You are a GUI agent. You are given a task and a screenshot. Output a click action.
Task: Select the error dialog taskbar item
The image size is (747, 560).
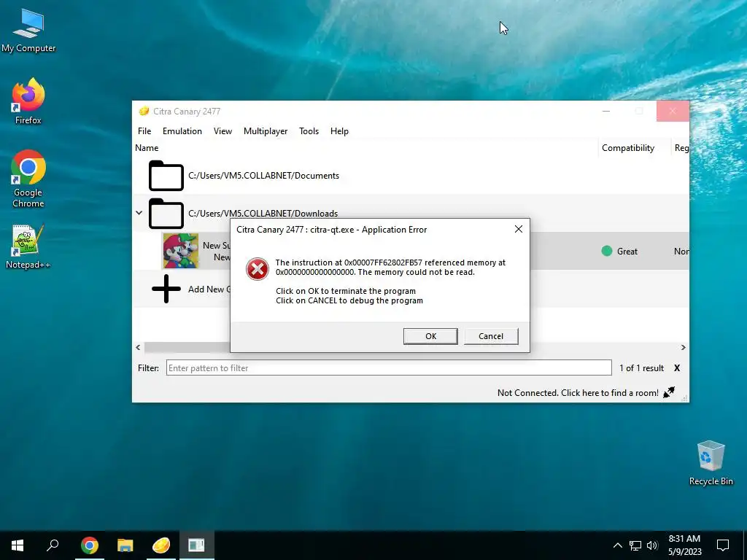[x=197, y=545]
